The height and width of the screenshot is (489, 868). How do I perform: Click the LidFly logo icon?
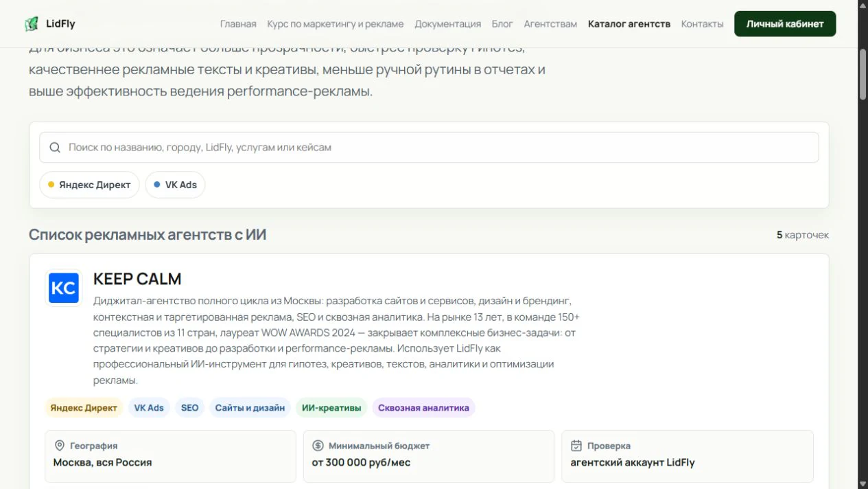pos(32,24)
